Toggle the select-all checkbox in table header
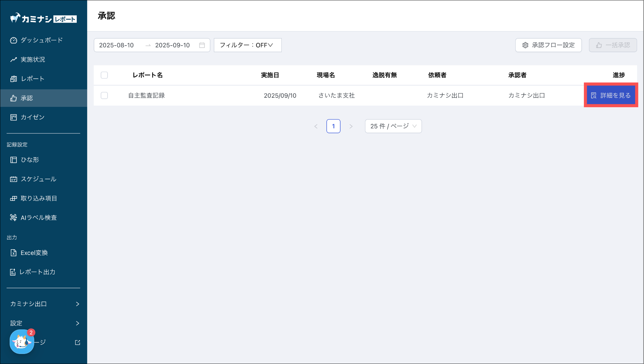644x364 pixels. pos(104,75)
